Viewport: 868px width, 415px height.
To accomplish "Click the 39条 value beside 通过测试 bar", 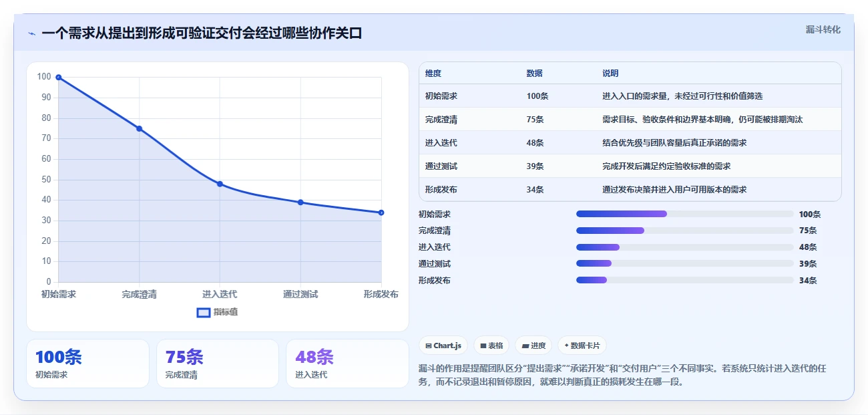I will pos(808,263).
